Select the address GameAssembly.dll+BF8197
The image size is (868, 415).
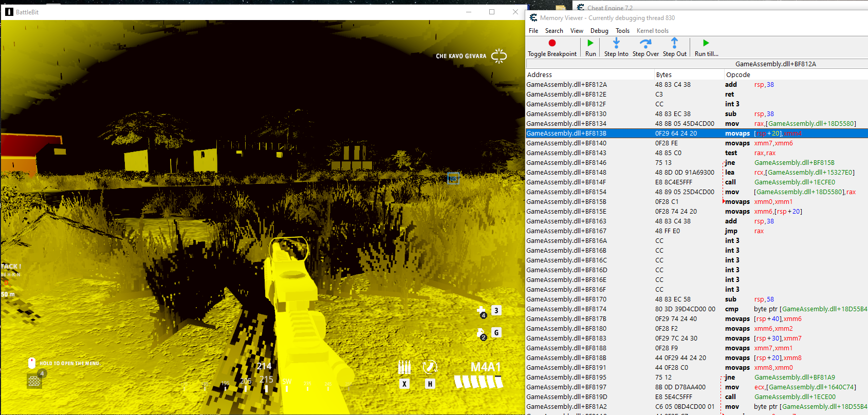tap(566, 387)
